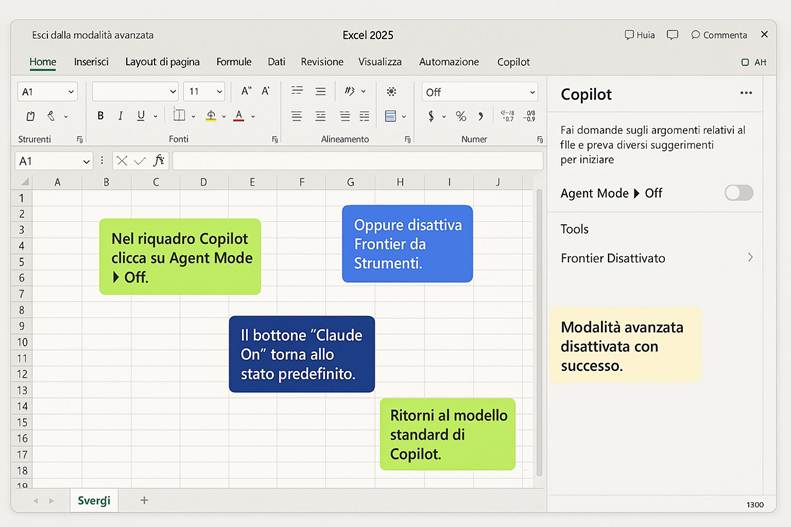Toggle the Agent Mode switch
791x527 pixels.
click(738, 193)
